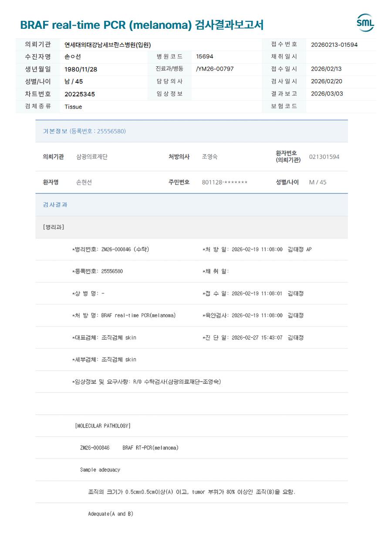Select the 육안검사 2026-02-19 line
The image size is (392, 554).
point(253,315)
